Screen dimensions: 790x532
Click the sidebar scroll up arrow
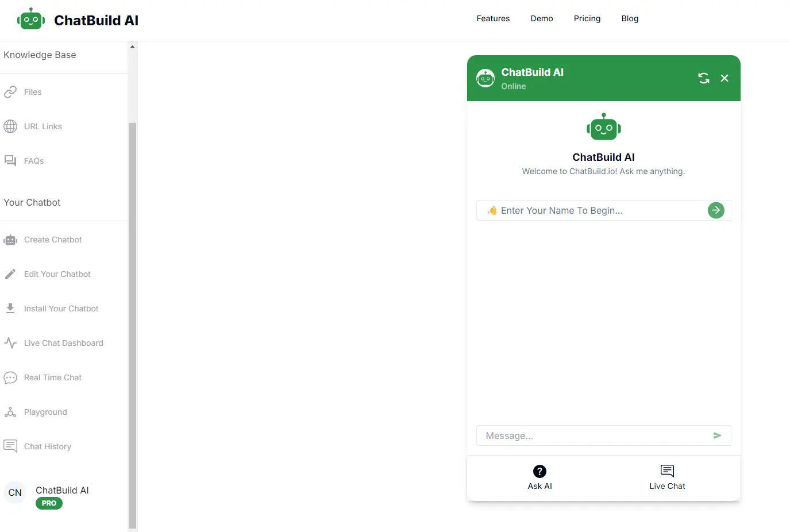click(x=133, y=47)
